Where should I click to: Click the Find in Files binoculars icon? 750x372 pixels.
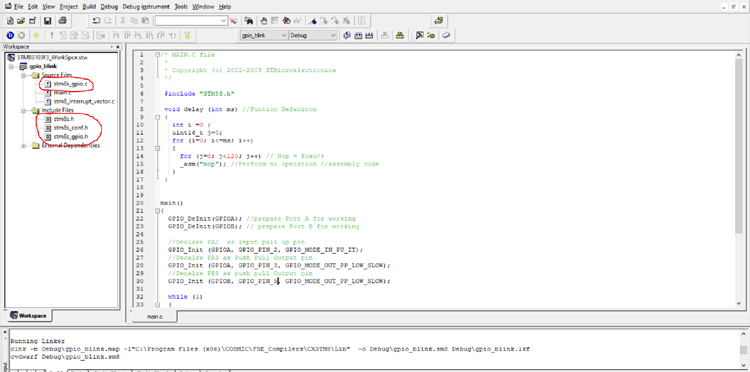[248, 21]
